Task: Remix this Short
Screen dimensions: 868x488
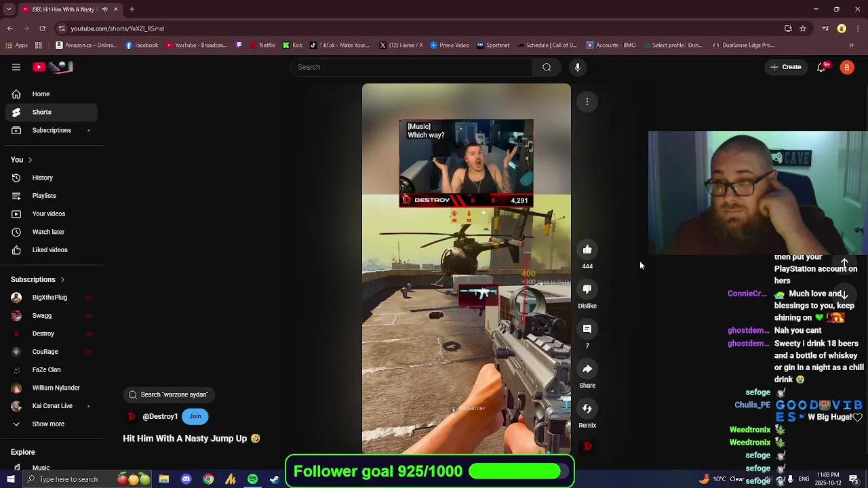Action: [x=587, y=409]
